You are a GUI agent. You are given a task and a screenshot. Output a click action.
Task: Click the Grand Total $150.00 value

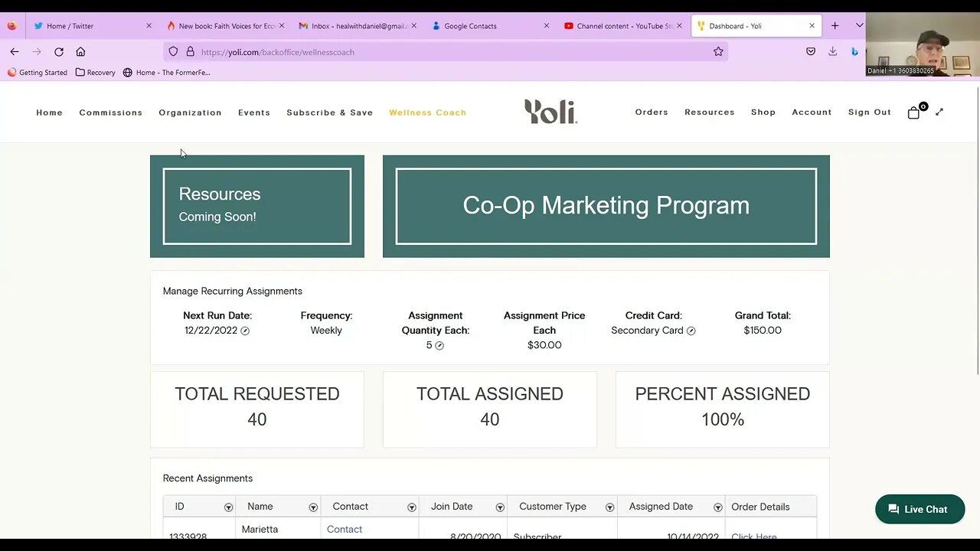pos(763,331)
